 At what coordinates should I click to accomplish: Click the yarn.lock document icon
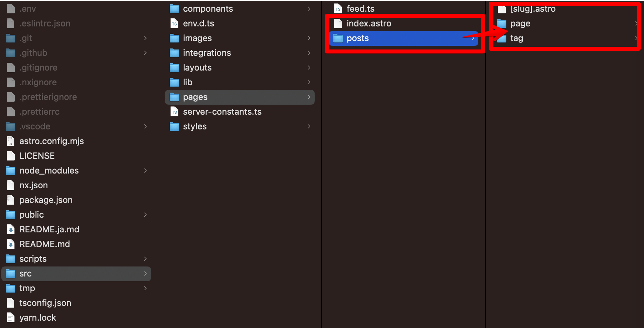11,318
